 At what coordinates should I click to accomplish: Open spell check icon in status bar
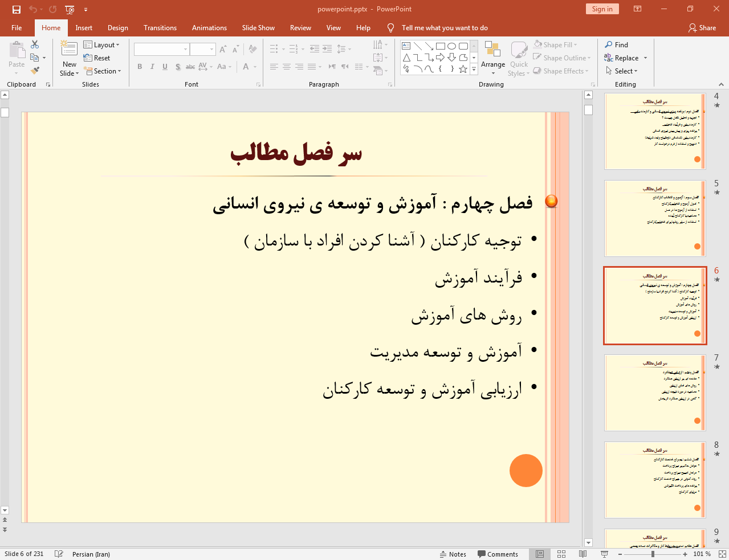(58, 554)
